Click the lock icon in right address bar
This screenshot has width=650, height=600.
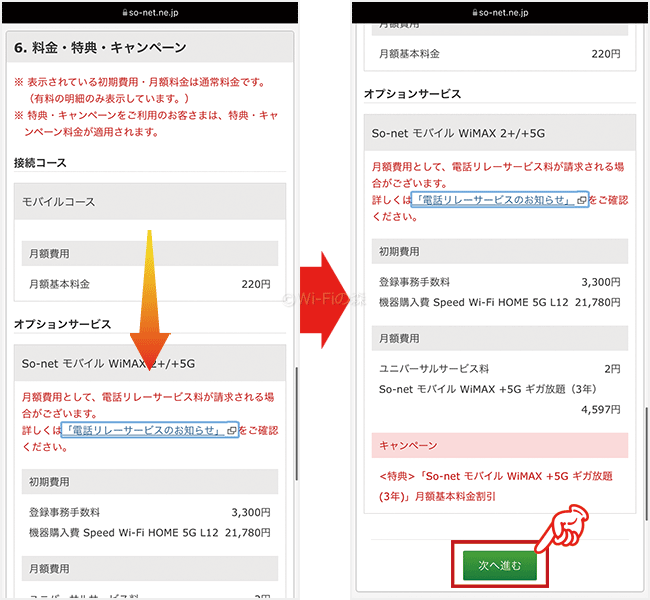click(475, 12)
